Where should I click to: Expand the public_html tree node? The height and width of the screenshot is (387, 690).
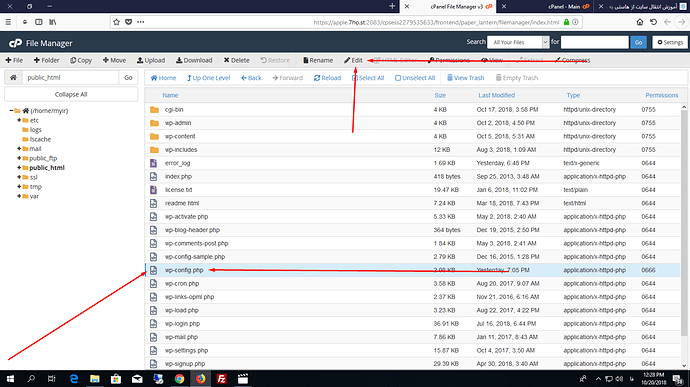pyautogui.click(x=19, y=168)
